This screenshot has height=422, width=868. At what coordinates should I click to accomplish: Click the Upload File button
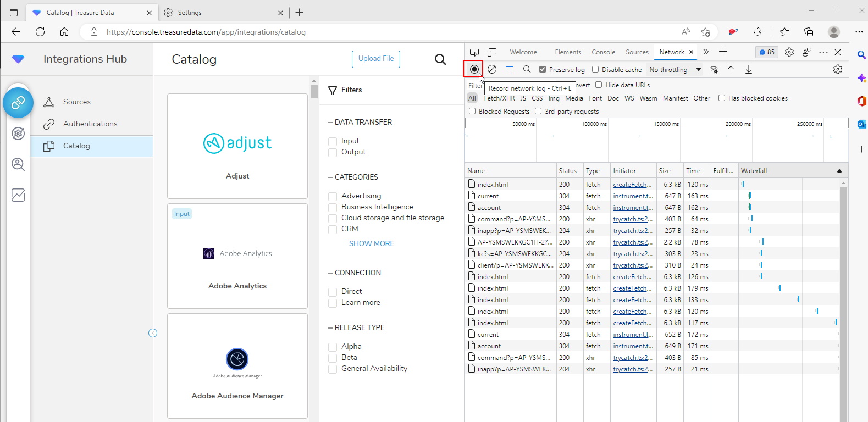point(376,59)
